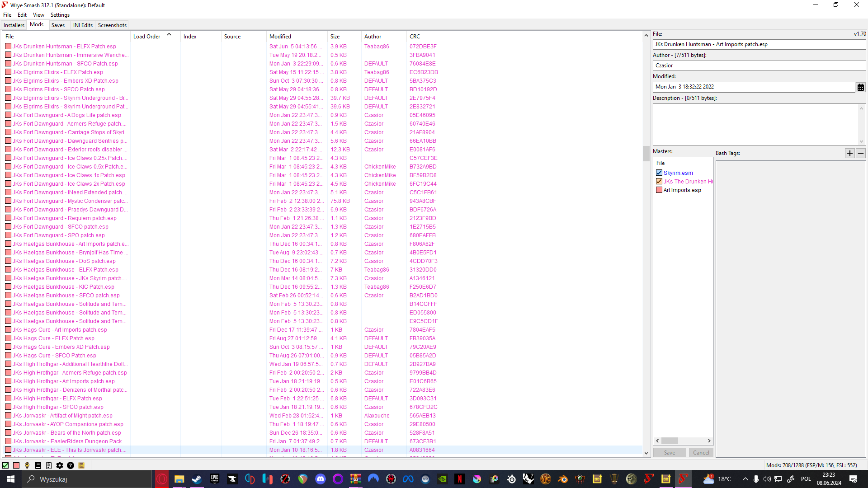The image size is (868, 488).
Task: Toggle the Art Imports.esp master checkbox
Action: pos(659,190)
